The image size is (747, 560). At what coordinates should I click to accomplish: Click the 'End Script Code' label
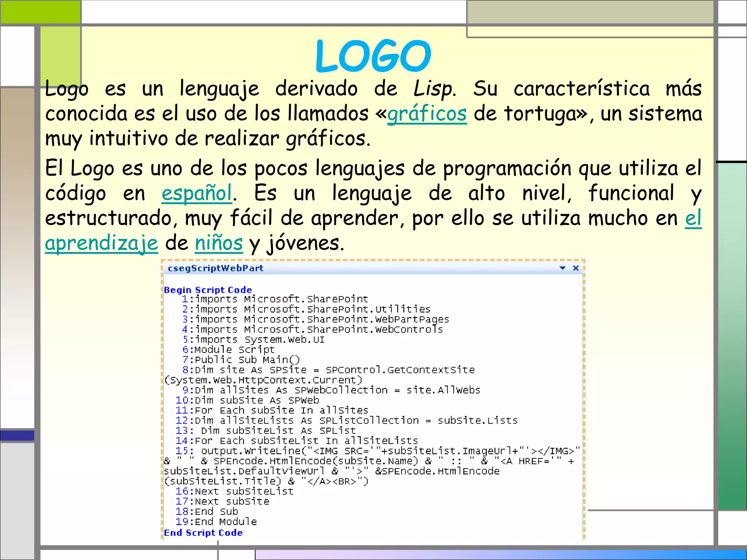[203, 533]
